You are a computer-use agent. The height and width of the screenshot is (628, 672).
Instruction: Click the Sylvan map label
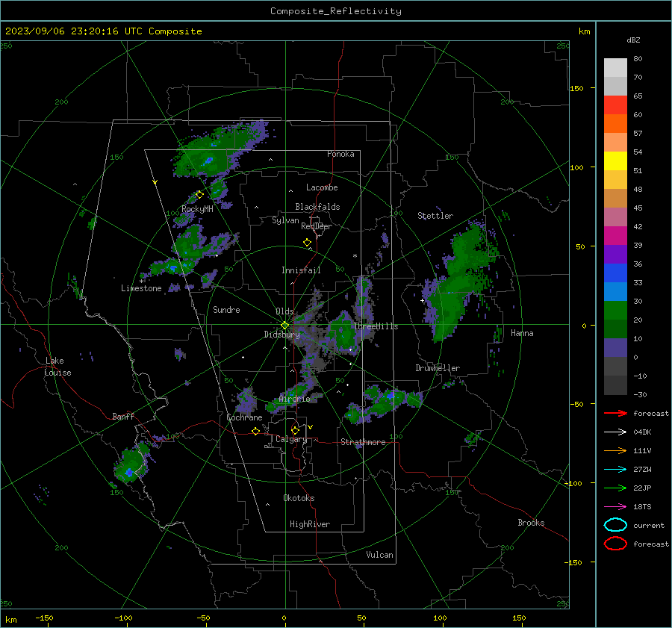coord(285,220)
